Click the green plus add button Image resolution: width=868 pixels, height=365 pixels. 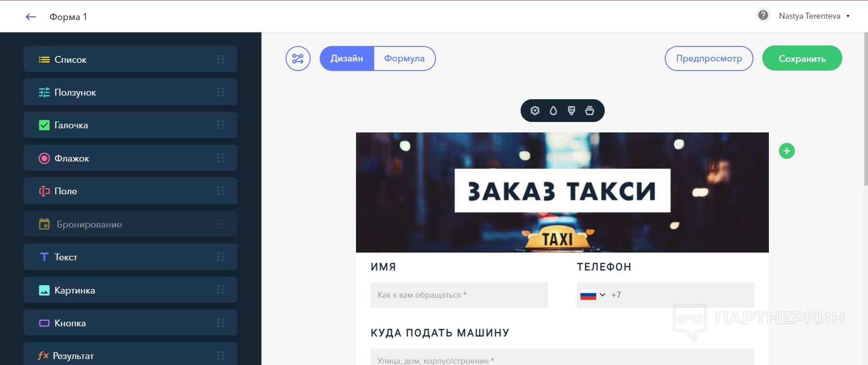(x=787, y=151)
